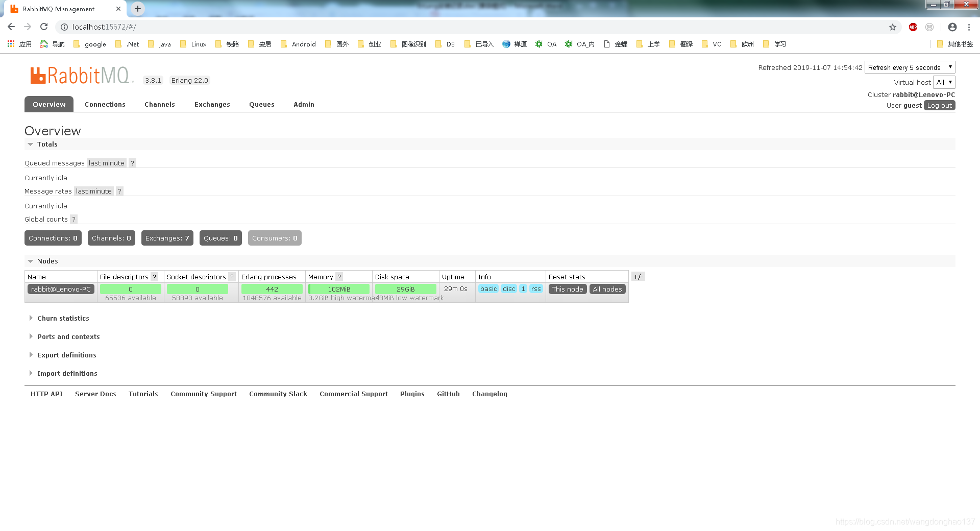Open help for Queued messages
This screenshot has width=980, height=531.
coord(132,163)
